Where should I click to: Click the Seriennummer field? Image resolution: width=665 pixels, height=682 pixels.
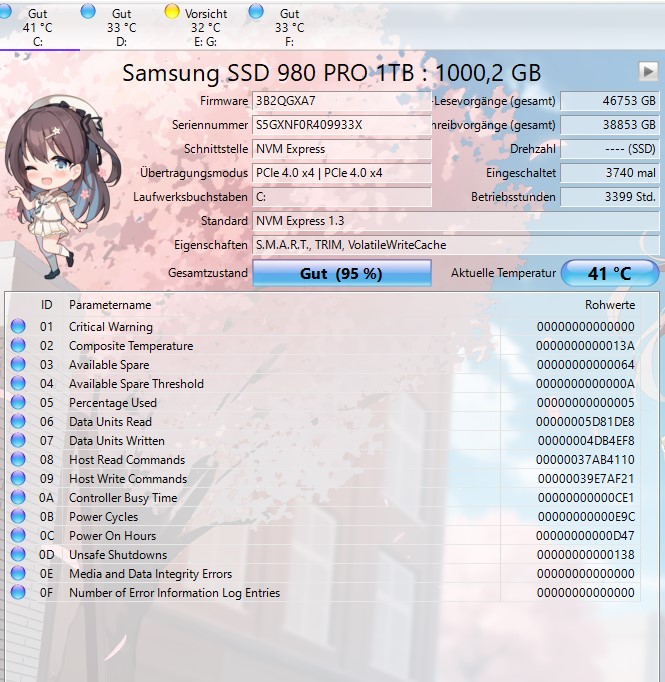tap(342, 125)
